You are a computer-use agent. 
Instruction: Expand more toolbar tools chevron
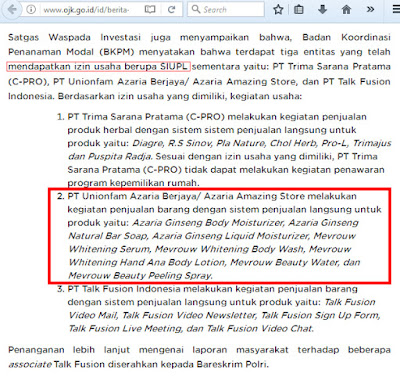click(370, 9)
